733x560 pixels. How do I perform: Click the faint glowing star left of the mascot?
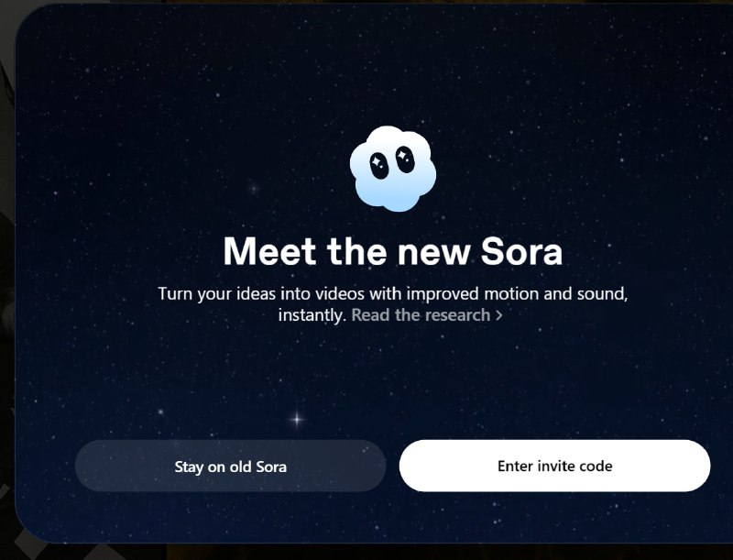click(254, 190)
